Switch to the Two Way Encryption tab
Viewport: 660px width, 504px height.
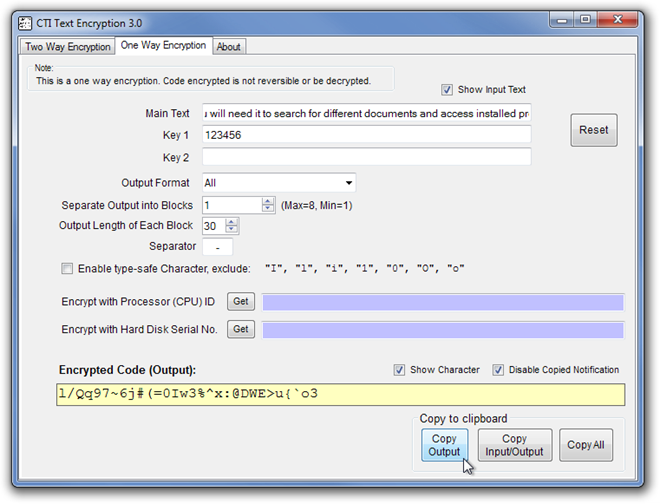click(x=67, y=46)
